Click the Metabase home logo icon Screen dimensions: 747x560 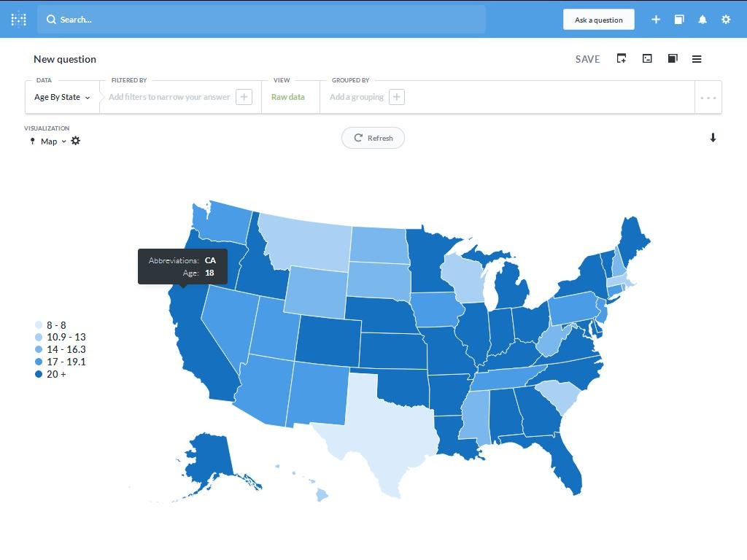pos(18,20)
